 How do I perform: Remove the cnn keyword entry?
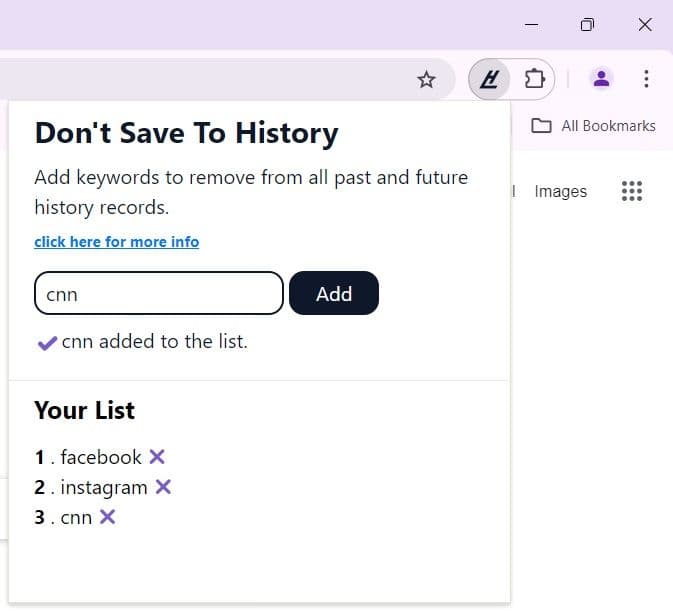[108, 517]
